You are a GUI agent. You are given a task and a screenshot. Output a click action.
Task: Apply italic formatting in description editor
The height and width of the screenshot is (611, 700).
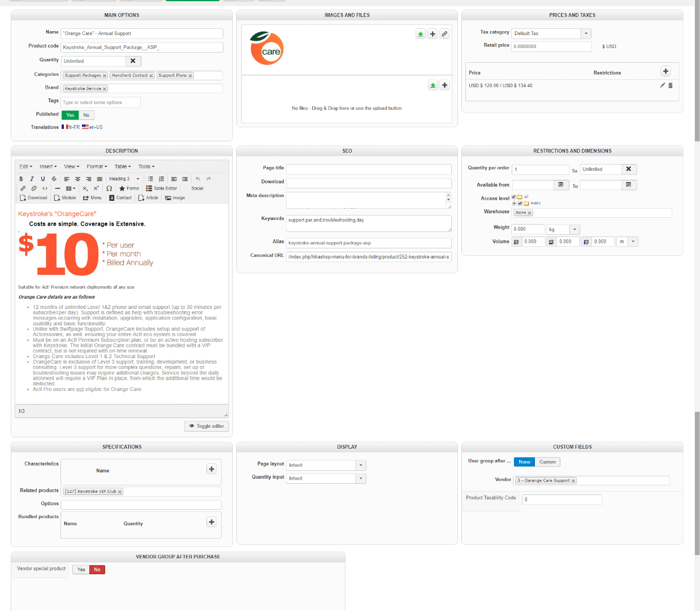pos(32,179)
